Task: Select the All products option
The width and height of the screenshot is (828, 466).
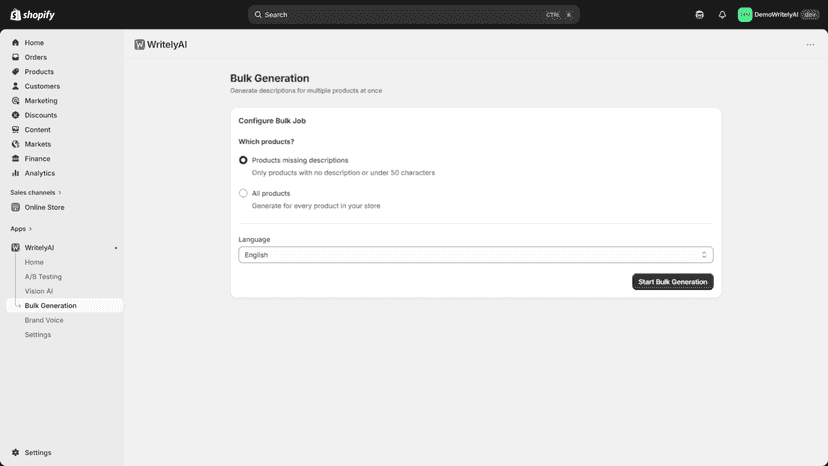Action: click(x=243, y=193)
